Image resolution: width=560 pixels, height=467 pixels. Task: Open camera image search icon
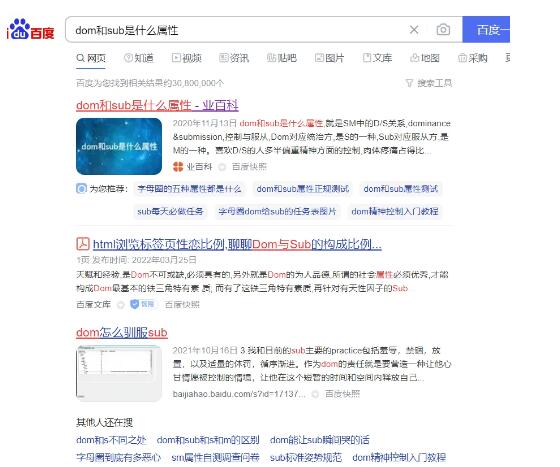coord(443,30)
